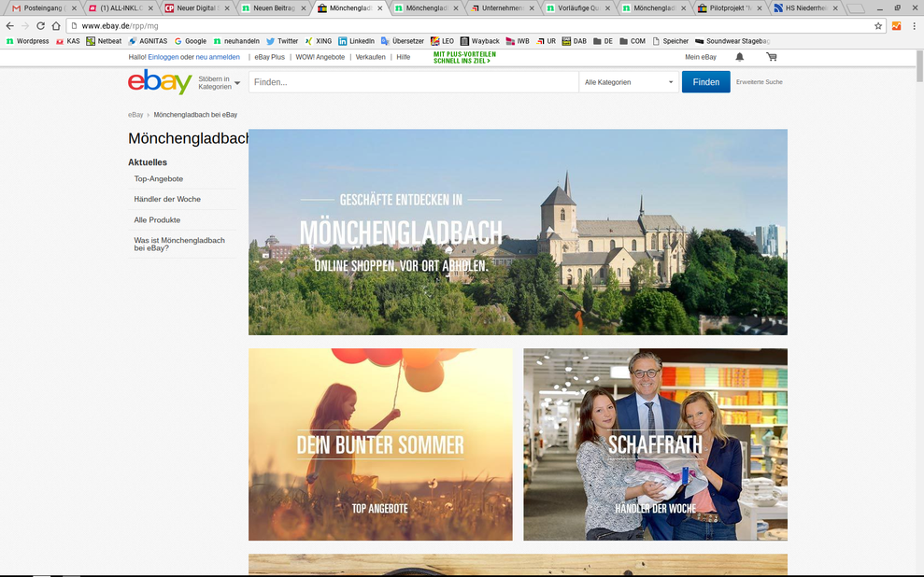Open eBay shopping cart
The height and width of the screenshot is (577, 924).
772,57
